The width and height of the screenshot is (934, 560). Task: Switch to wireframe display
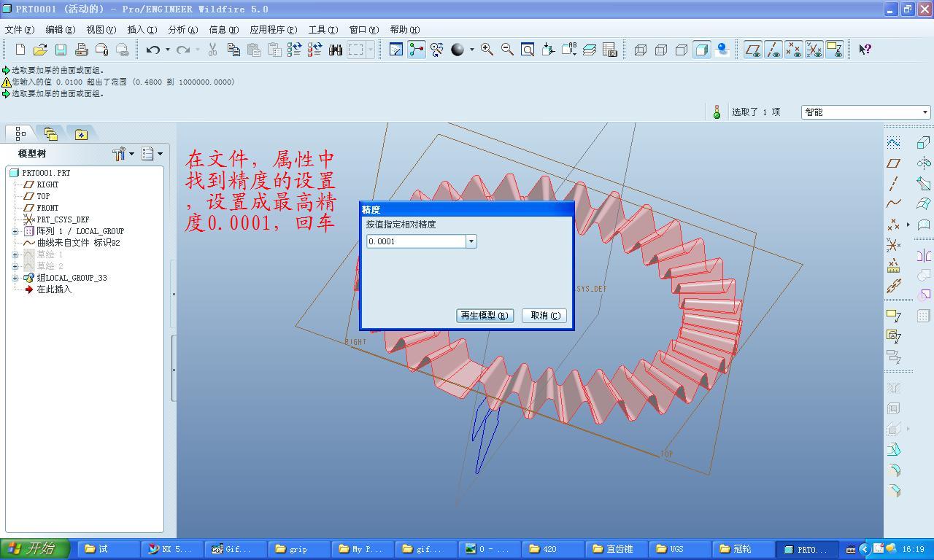641,50
